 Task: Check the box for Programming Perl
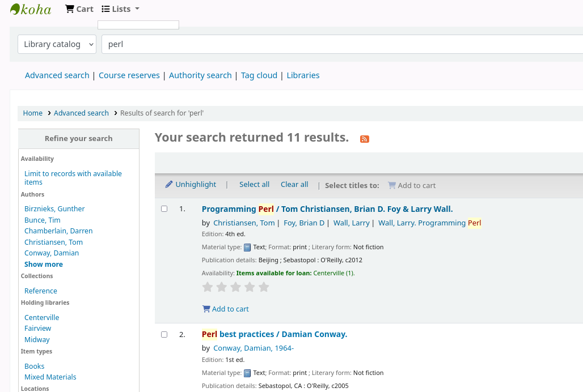(164, 209)
